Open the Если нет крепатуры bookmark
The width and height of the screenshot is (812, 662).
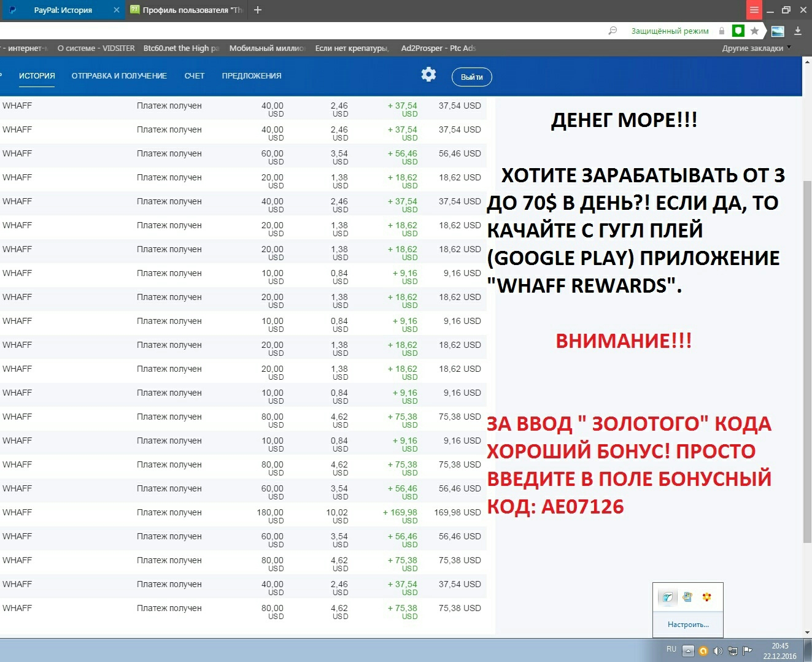click(x=352, y=48)
